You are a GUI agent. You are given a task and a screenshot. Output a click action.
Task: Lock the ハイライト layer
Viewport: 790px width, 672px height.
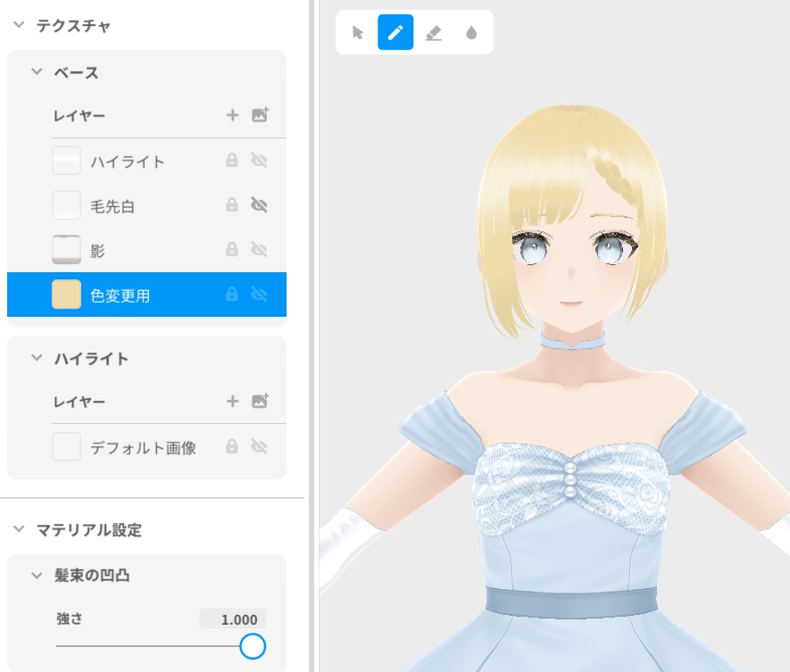click(x=230, y=162)
